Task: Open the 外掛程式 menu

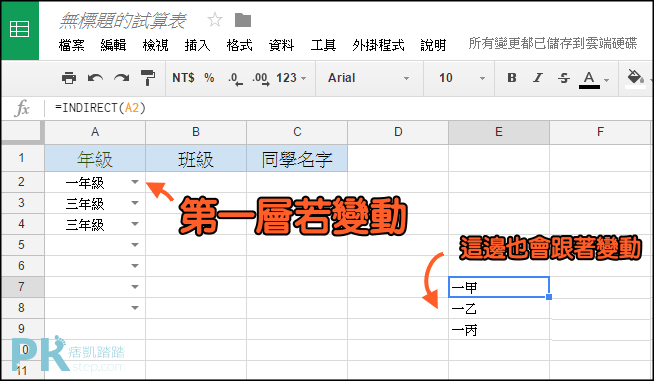Action: [378, 45]
